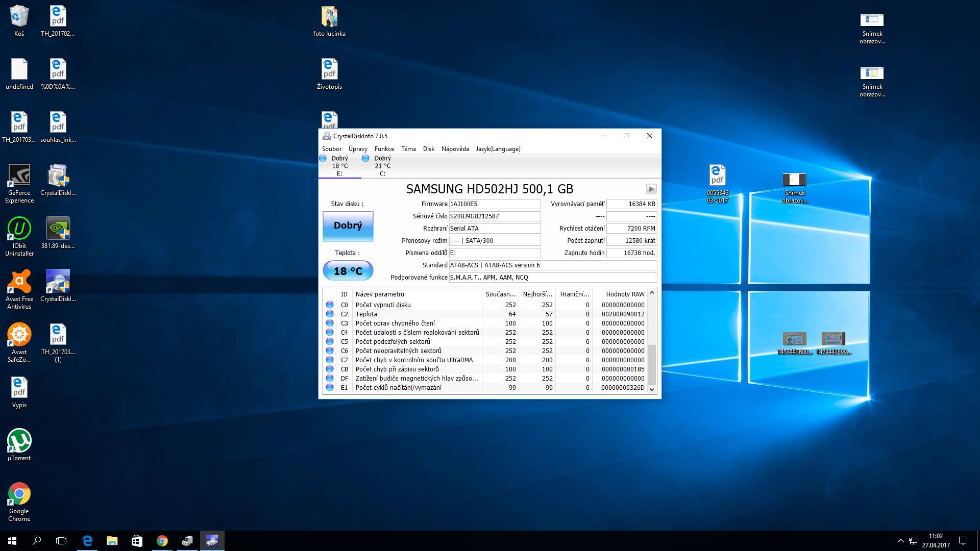Switch to disk E: tab (18 °C)
The height and width of the screenshot is (551, 980).
pos(339,166)
